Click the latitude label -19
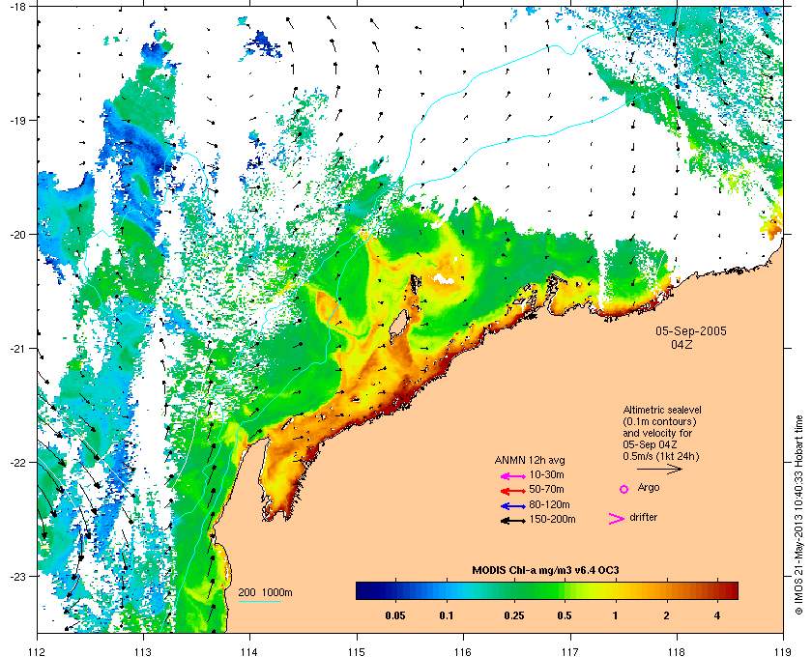The height and width of the screenshot is (657, 812). click(x=19, y=120)
